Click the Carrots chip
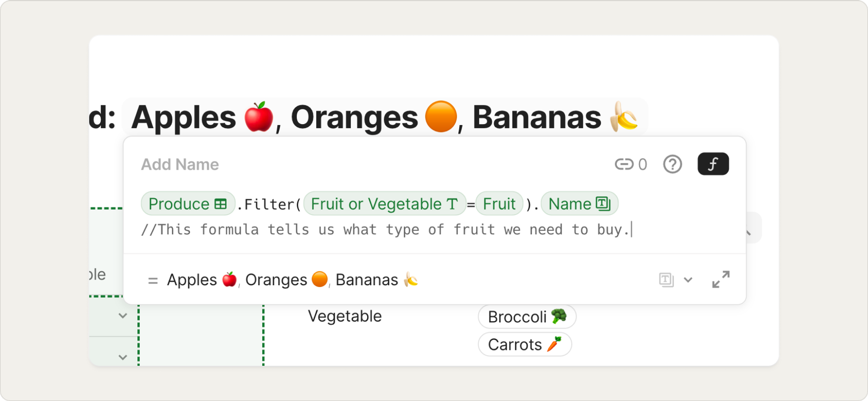 (525, 345)
